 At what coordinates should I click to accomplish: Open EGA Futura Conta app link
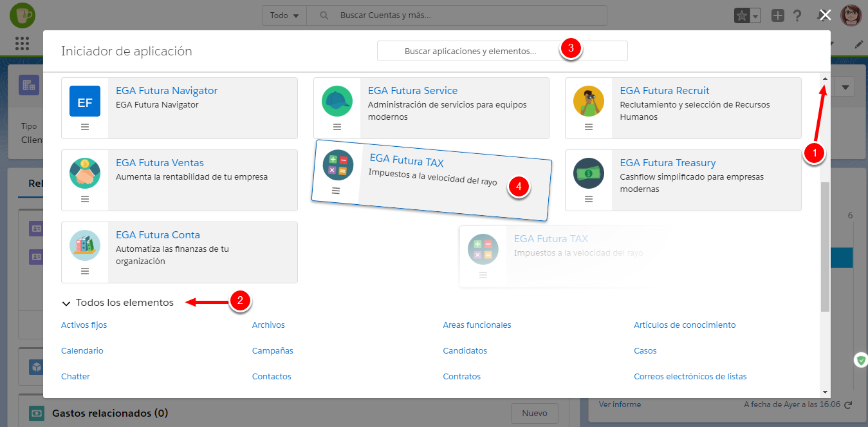point(158,235)
